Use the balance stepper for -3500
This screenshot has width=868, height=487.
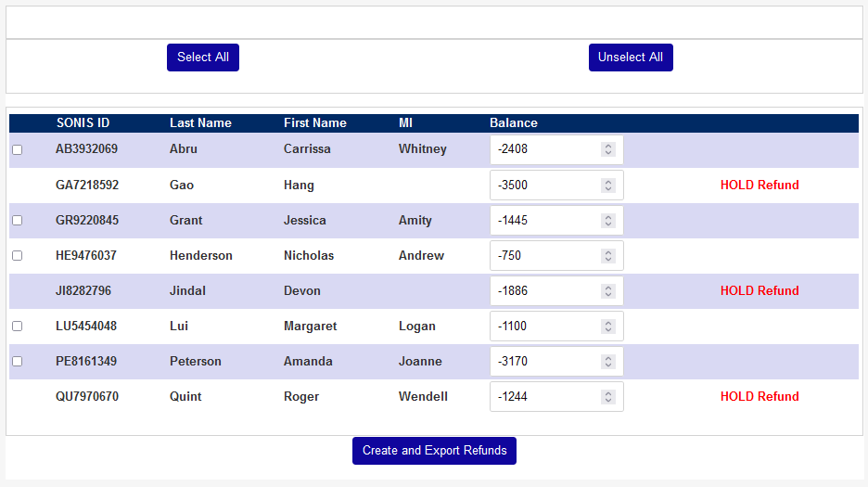coord(607,185)
